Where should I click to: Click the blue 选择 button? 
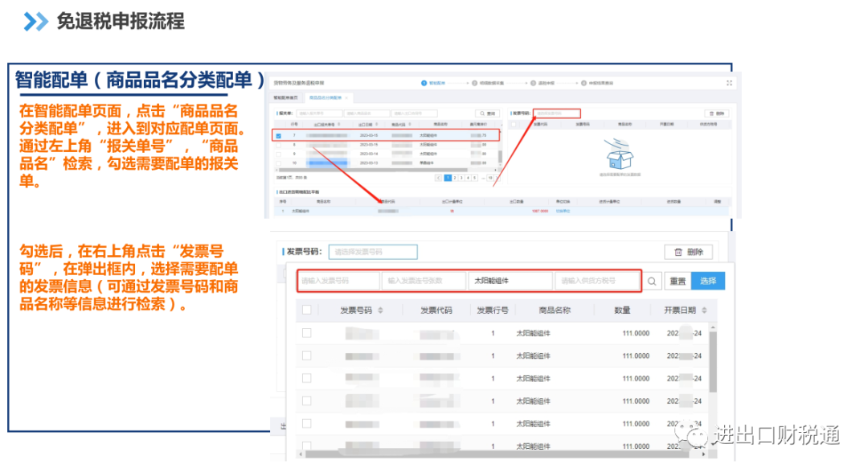pos(708,281)
